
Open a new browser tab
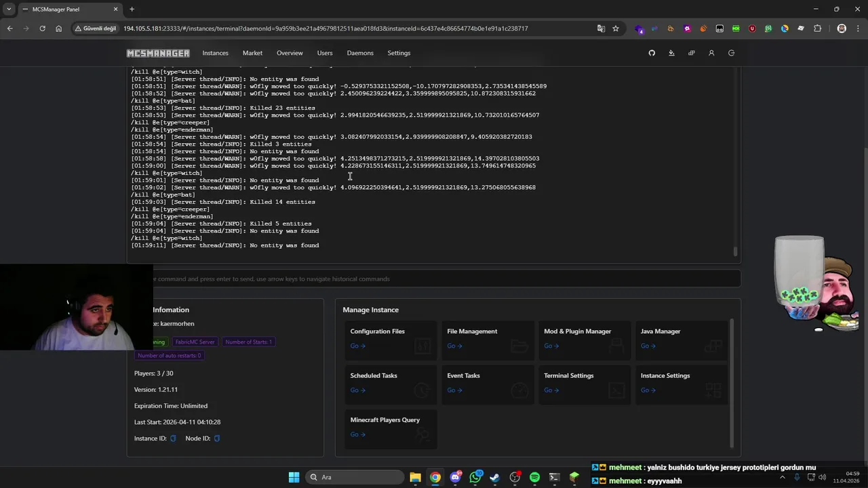tap(132, 9)
